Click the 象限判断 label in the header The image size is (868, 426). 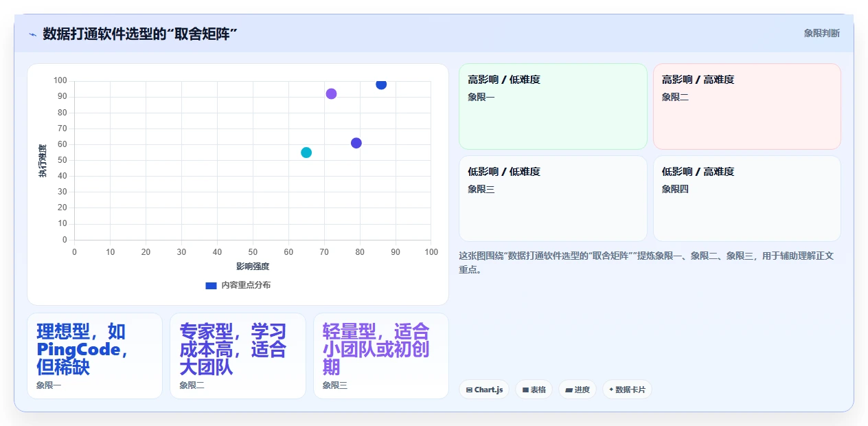[821, 33]
